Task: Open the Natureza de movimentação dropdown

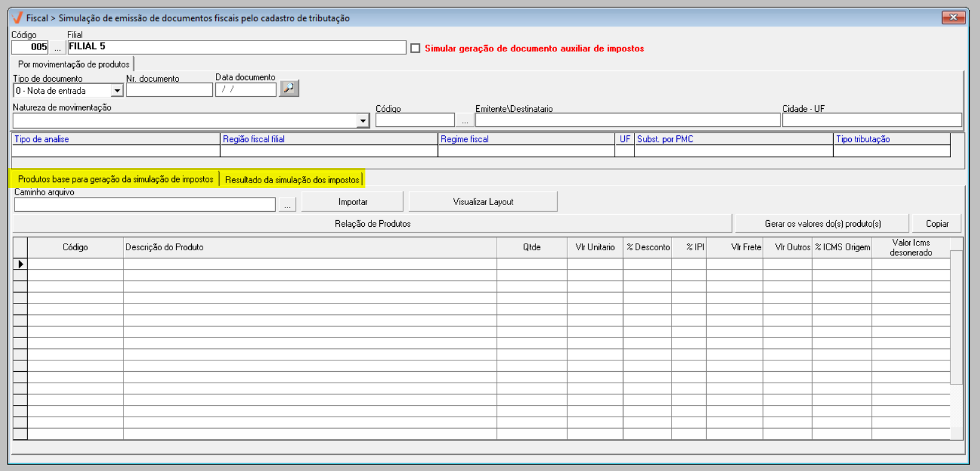Action: click(362, 120)
